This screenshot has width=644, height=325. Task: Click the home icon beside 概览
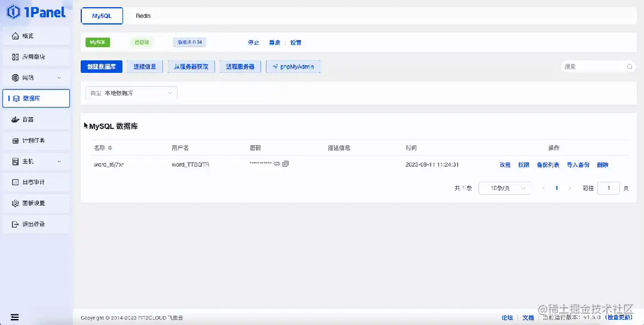pyautogui.click(x=16, y=36)
